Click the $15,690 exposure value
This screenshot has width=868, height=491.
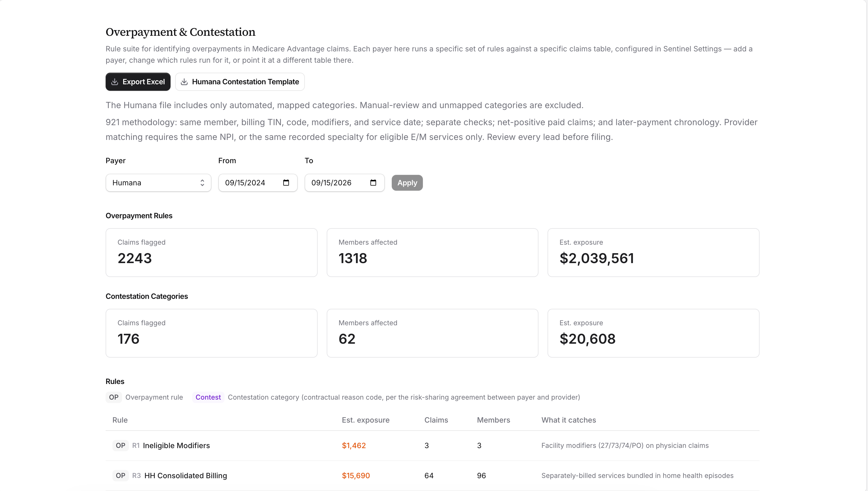click(x=356, y=475)
